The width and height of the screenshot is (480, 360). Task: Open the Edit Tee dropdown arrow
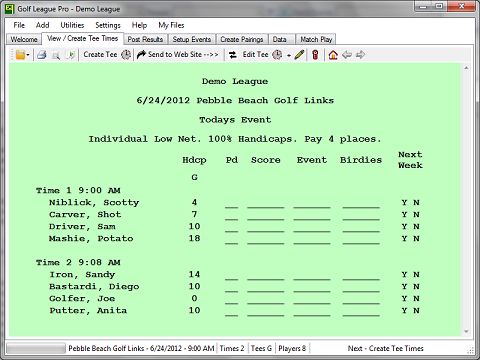click(289, 55)
